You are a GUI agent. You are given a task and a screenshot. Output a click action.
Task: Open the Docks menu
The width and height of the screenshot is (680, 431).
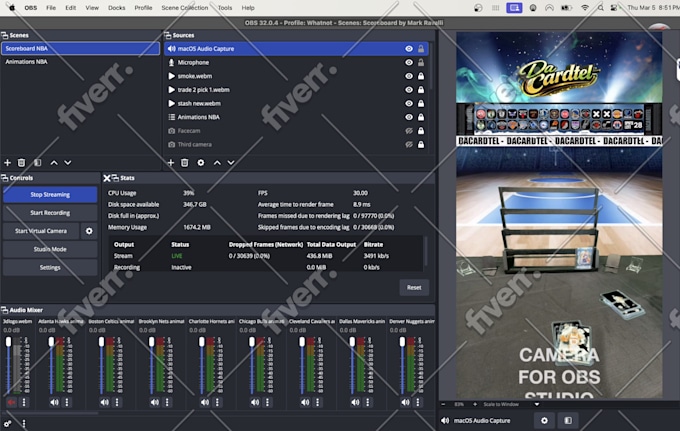(117, 8)
